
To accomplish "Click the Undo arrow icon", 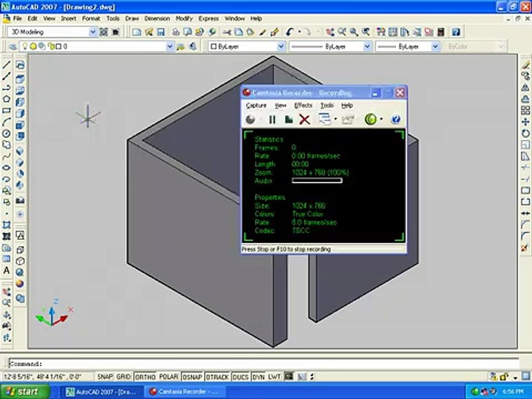I will coord(289,32).
